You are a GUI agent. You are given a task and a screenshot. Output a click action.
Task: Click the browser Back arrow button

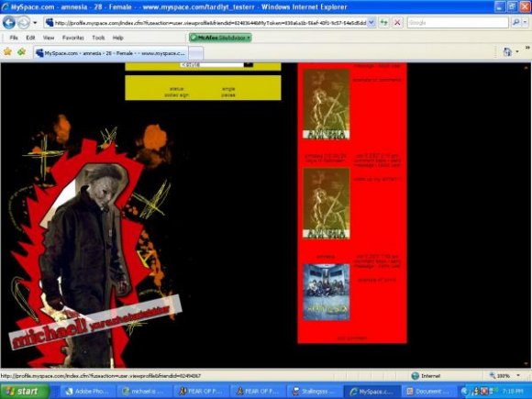click(x=9, y=23)
